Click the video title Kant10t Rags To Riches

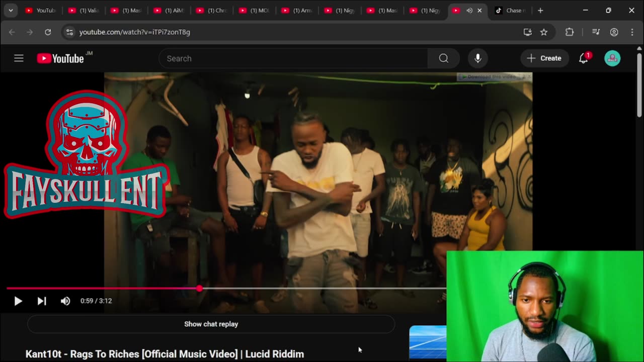coord(165,354)
